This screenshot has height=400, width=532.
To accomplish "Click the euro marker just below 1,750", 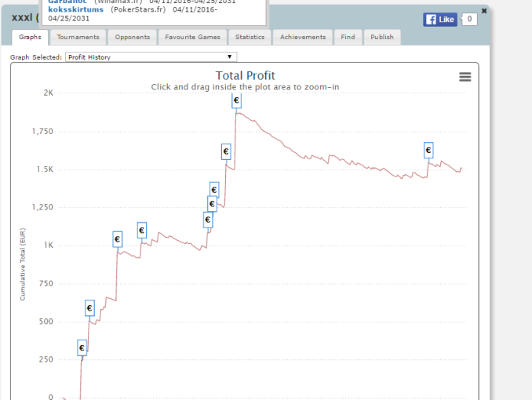I will 226,151.
